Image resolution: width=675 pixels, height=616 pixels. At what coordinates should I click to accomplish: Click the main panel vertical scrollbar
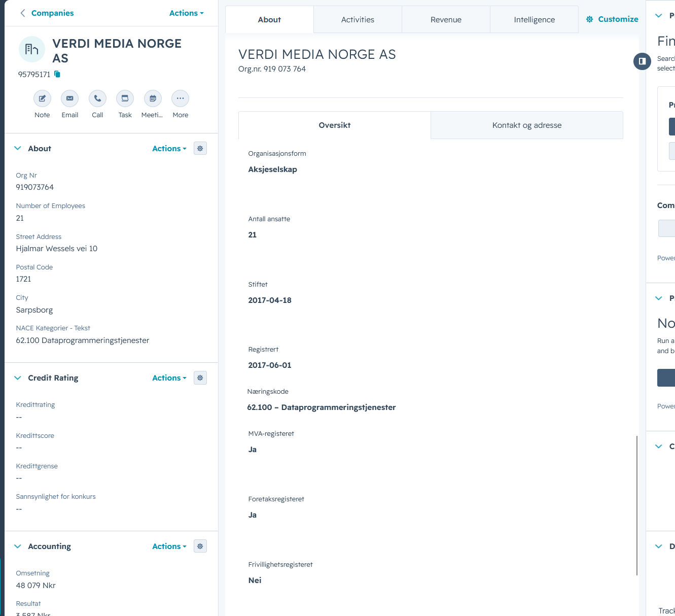coord(637,505)
